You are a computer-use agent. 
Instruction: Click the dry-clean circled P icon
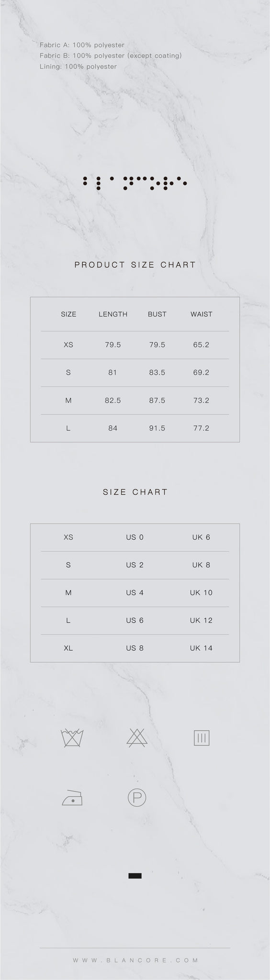(137, 798)
